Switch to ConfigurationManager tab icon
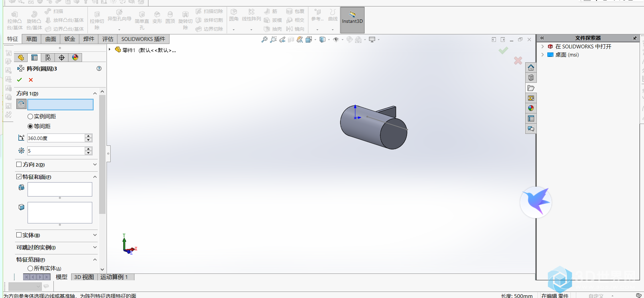644x298 pixels. [x=48, y=58]
